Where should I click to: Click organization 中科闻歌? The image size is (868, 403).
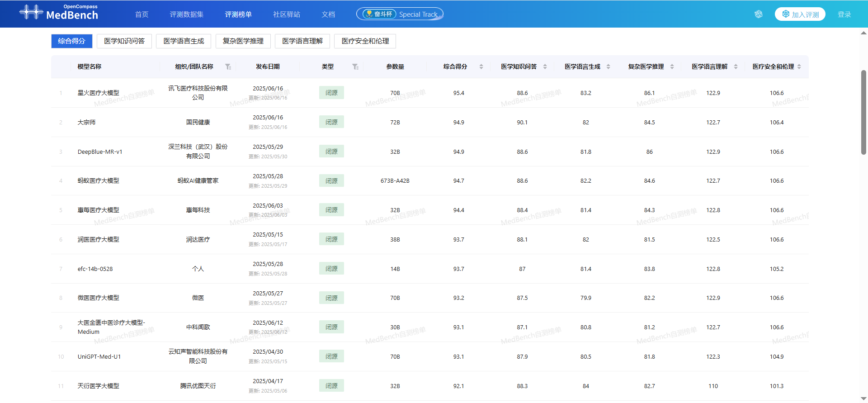point(198,327)
